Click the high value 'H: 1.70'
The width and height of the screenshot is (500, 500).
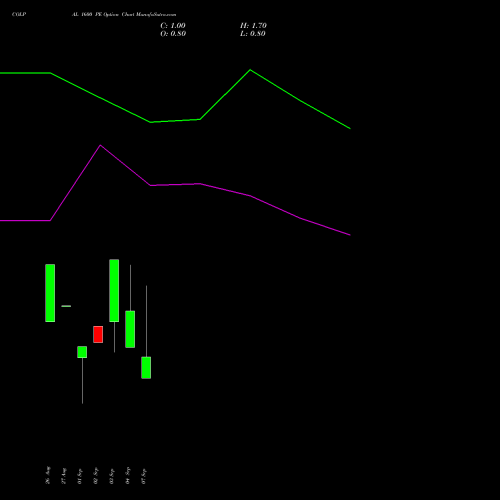click(x=253, y=26)
